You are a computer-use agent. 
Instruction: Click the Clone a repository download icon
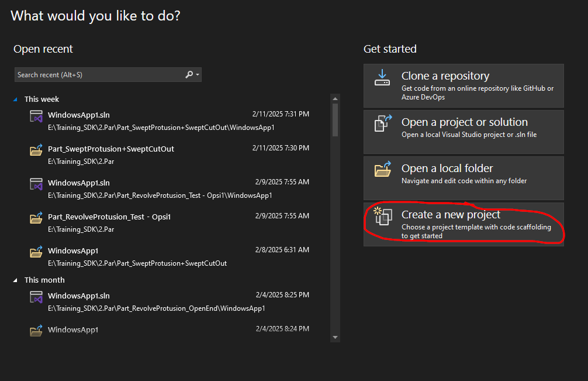point(382,78)
